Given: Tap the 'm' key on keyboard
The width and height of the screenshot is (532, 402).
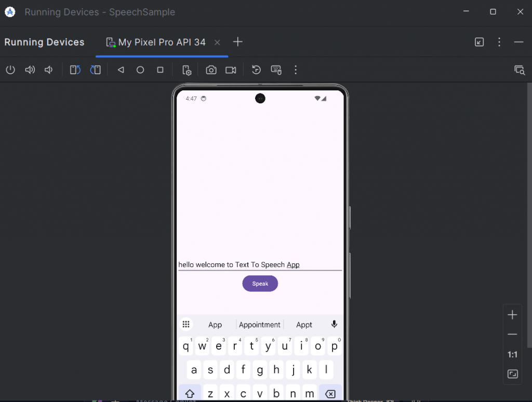Looking at the screenshot, I should tap(310, 394).
